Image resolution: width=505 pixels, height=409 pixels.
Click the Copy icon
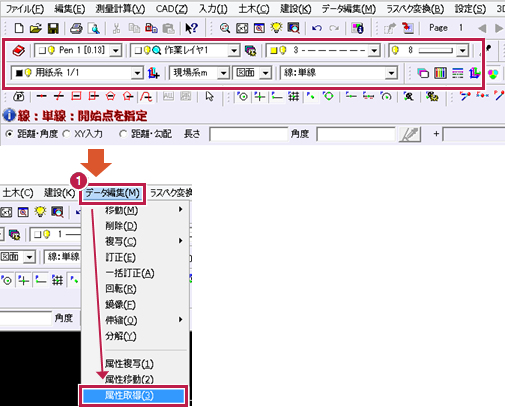click(x=134, y=28)
